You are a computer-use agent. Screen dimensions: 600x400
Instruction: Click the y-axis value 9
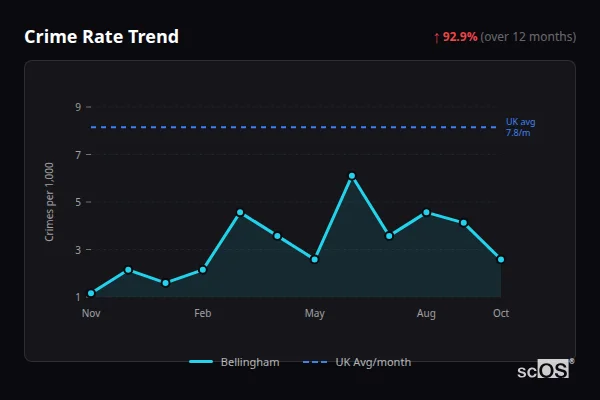pos(78,107)
